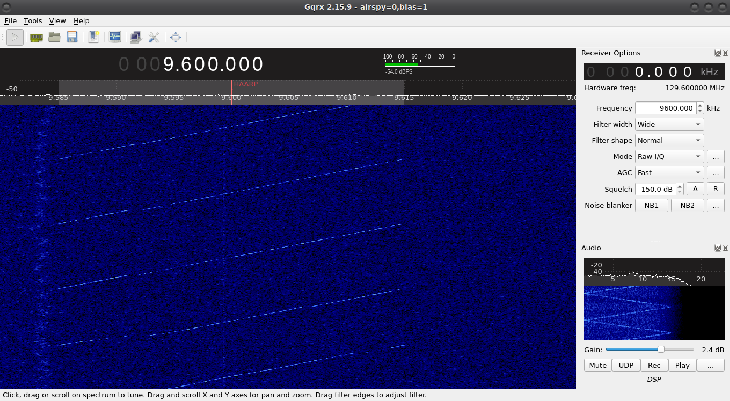Viewport: 730px width, 401px height.
Task: Expand the Filter width dropdown
Action: tap(669, 124)
